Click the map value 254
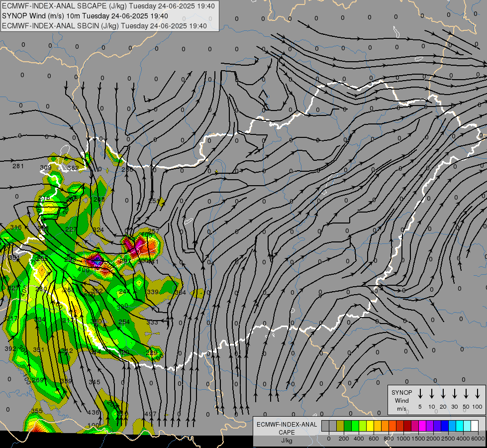The width and height of the screenshot is (487, 448). pos(124,322)
